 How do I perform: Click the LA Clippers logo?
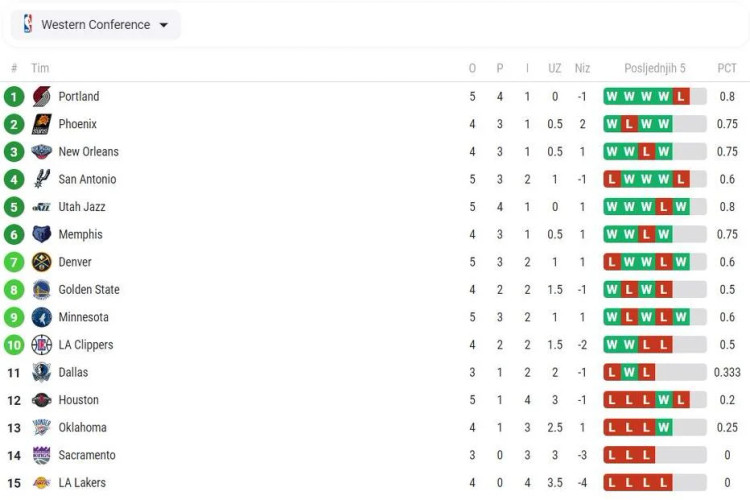[x=42, y=345]
